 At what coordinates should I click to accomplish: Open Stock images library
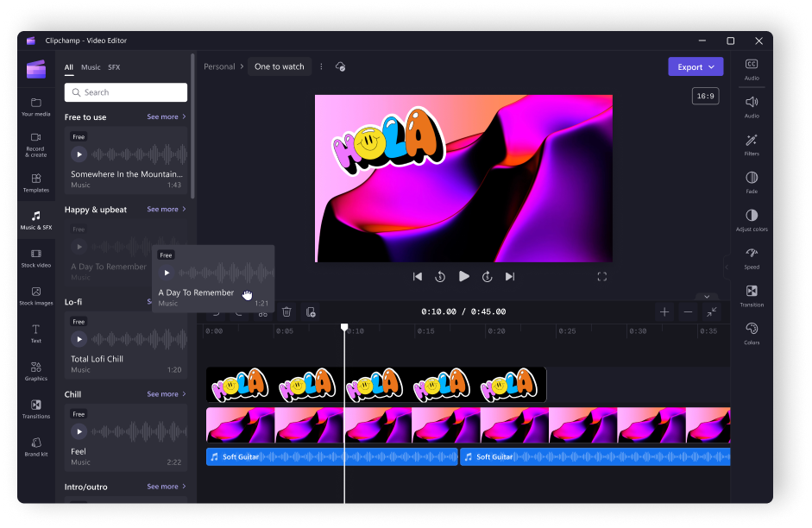click(x=35, y=296)
